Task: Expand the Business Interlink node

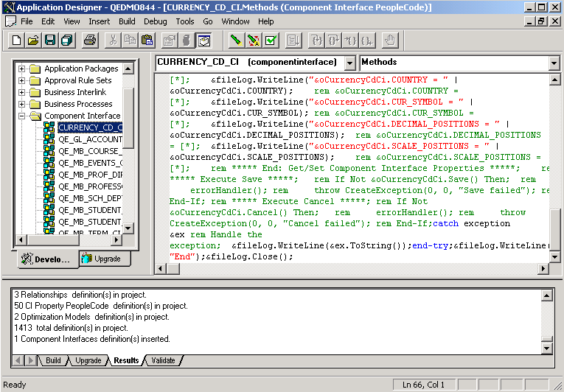Action: point(21,92)
